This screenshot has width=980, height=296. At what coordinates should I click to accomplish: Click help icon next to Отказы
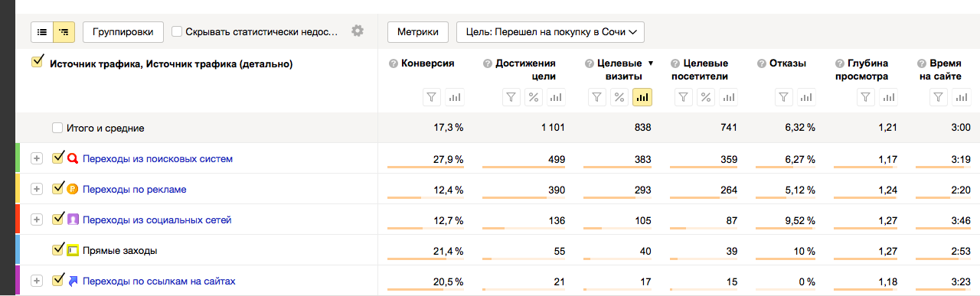[x=760, y=63]
